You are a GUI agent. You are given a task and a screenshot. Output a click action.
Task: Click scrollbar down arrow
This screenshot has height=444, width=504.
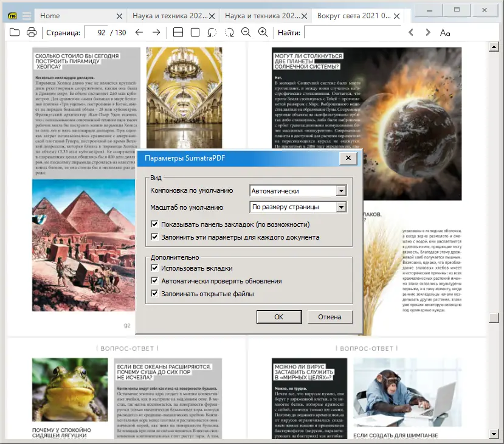pyautogui.click(x=494, y=434)
